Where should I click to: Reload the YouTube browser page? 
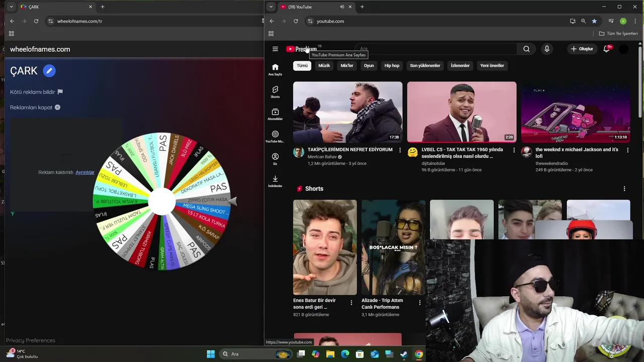click(296, 21)
